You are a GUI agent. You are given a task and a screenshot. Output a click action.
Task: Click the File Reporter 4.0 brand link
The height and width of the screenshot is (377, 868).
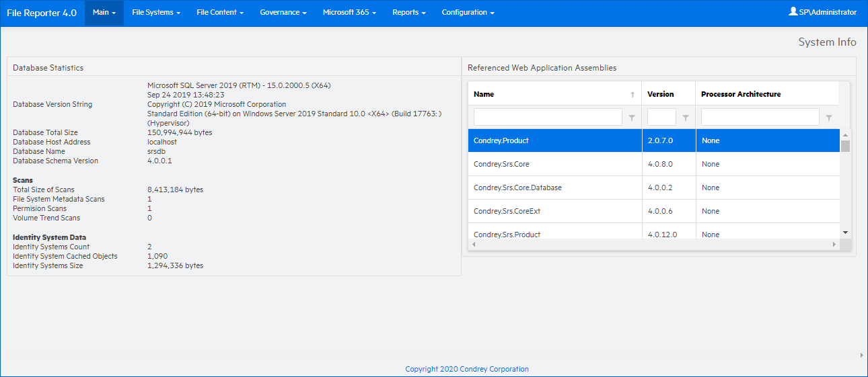[42, 13]
